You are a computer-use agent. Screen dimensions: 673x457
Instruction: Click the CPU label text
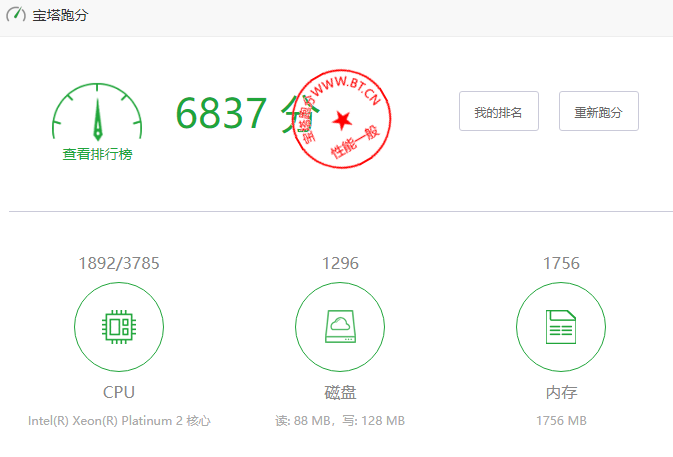point(119,392)
